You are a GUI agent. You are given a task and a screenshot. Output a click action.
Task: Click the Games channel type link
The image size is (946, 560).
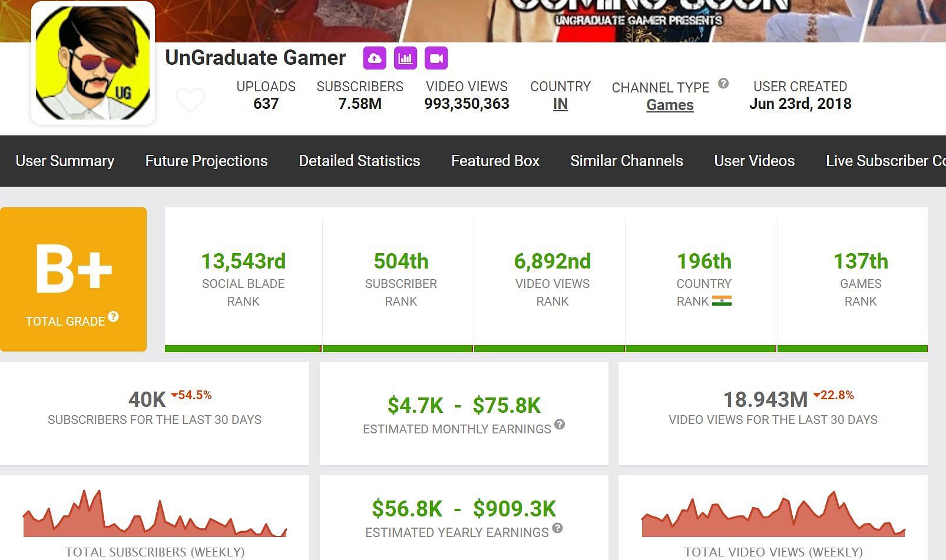(670, 105)
